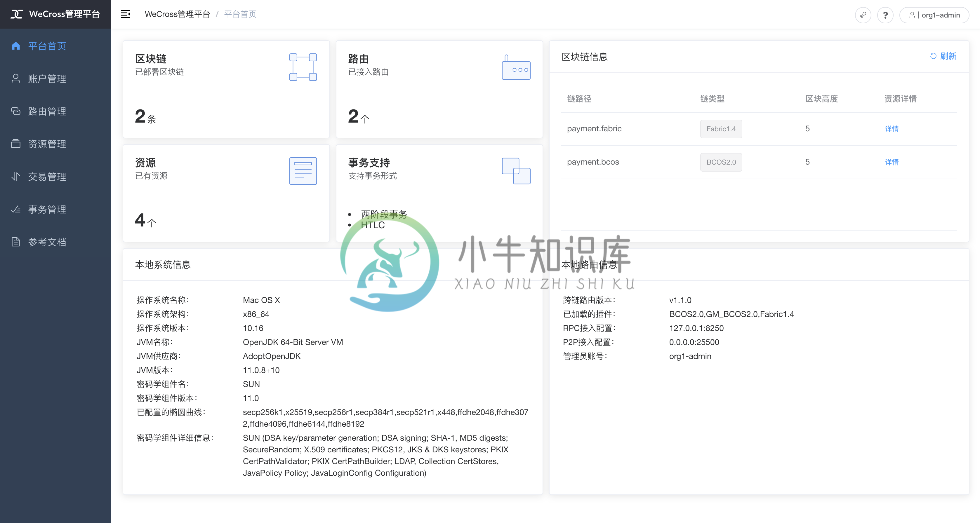Viewport: 980px width, 523px height.
Task: Click P2P address 0.0.0.0:25500
Action: click(x=694, y=342)
